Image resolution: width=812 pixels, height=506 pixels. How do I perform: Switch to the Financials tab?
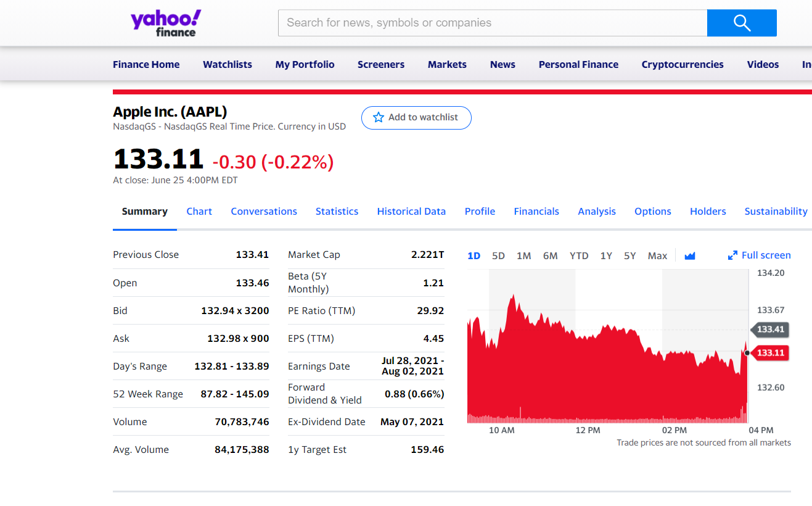click(536, 211)
